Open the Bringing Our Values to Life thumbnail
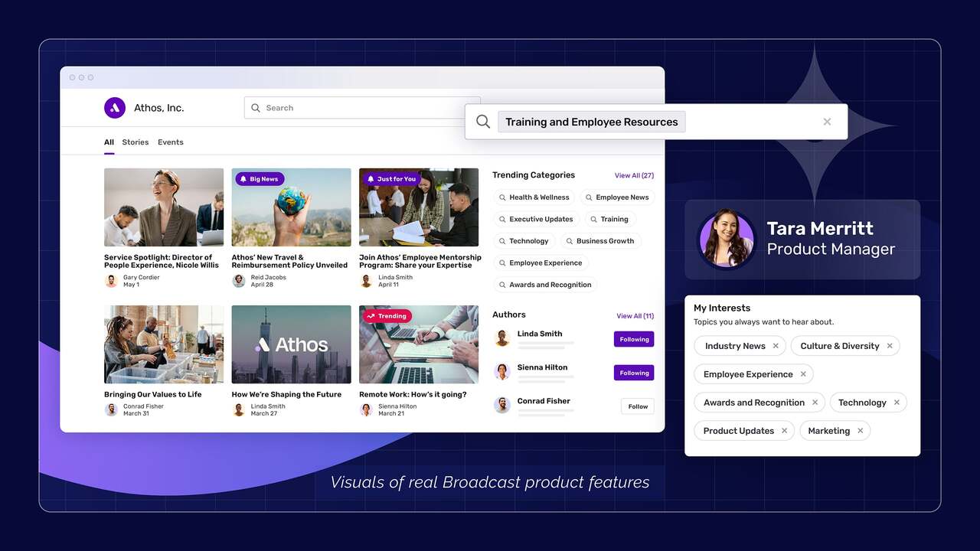The image size is (980, 551). click(x=164, y=344)
